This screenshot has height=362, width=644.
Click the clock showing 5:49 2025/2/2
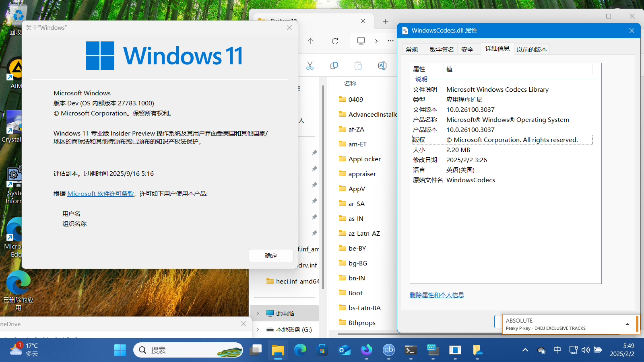[622, 350]
